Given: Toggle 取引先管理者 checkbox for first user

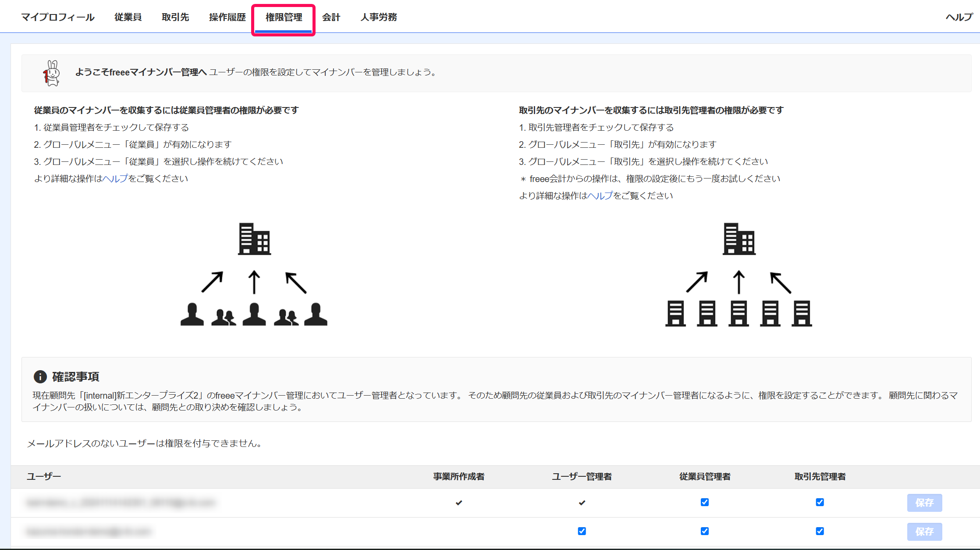Looking at the screenshot, I should tap(820, 502).
